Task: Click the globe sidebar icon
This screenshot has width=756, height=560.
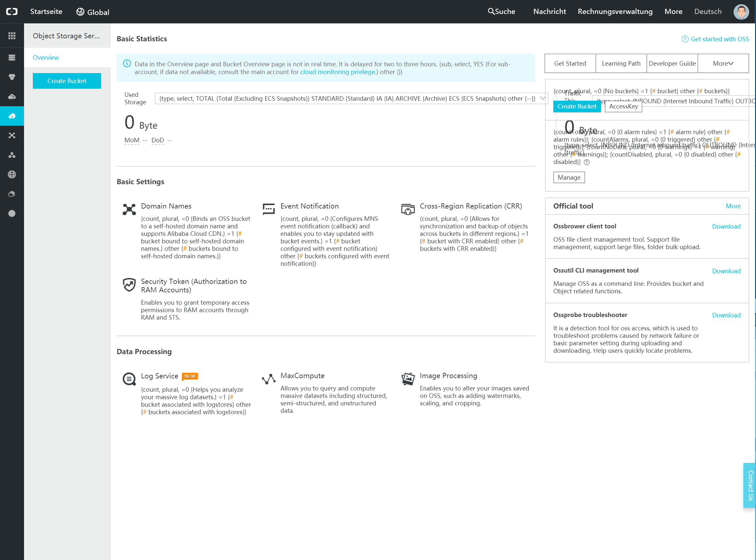Action: (x=12, y=174)
